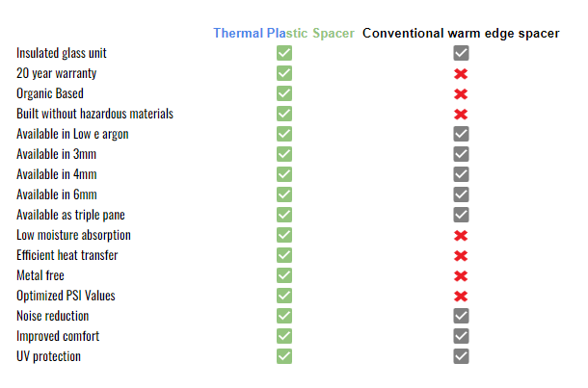Click the Thermal Plastic Spacer heading

pos(284,33)
